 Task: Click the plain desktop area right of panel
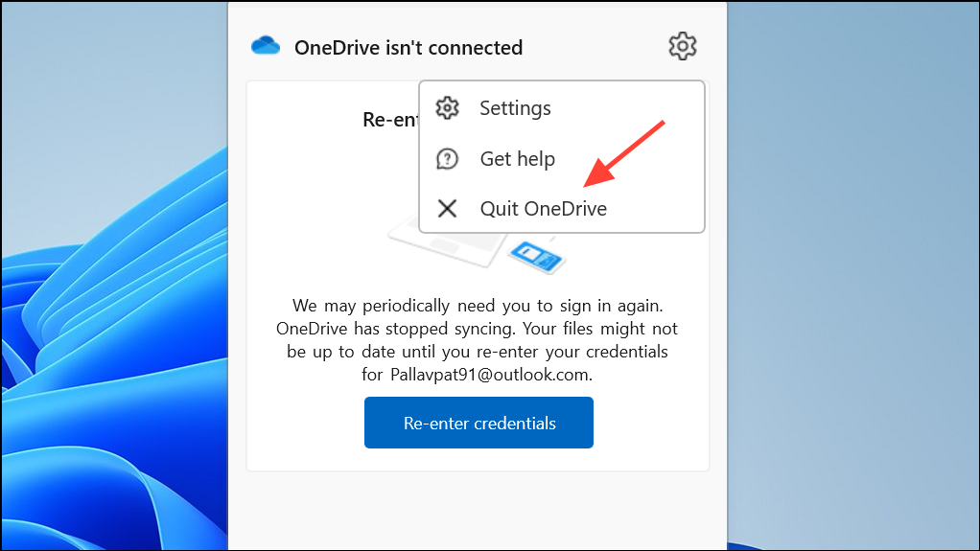[x=853, y=275]
